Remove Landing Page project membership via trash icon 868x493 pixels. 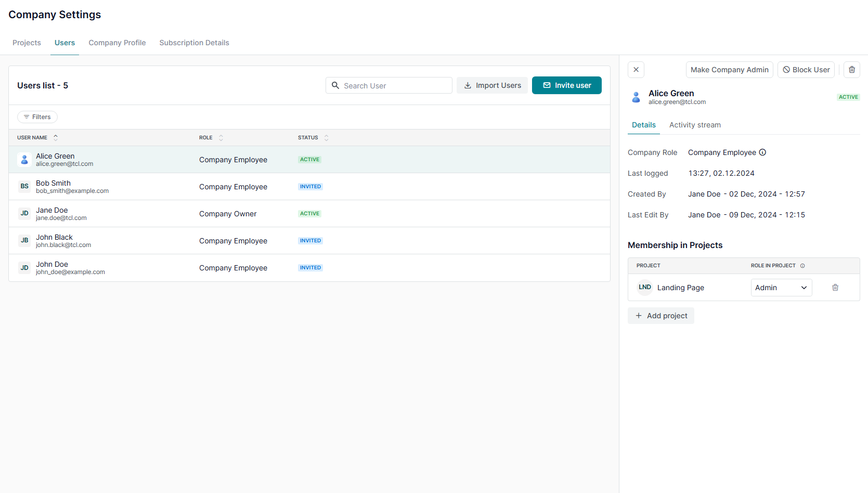[x=835, y=288]
